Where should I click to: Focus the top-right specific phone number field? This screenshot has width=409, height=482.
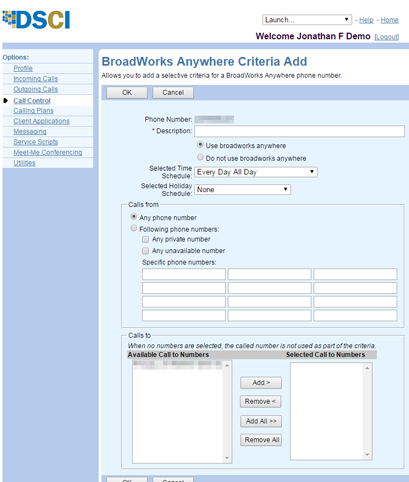[x=355, y=274]
